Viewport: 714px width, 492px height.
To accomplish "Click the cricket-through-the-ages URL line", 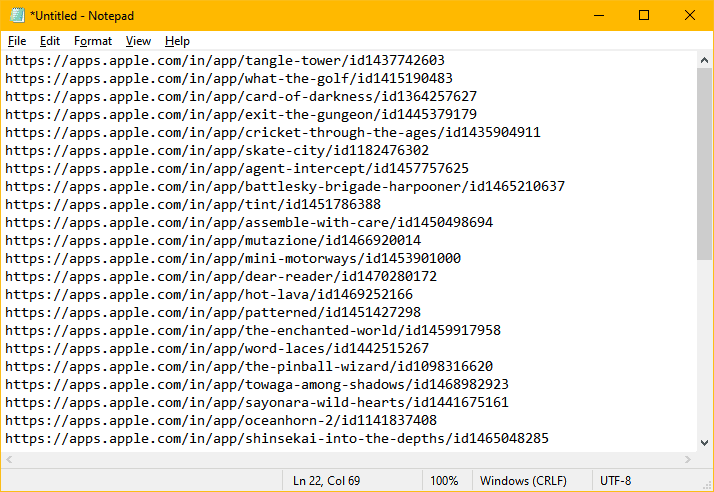I will pyautogui.click(x=273, y=133).
